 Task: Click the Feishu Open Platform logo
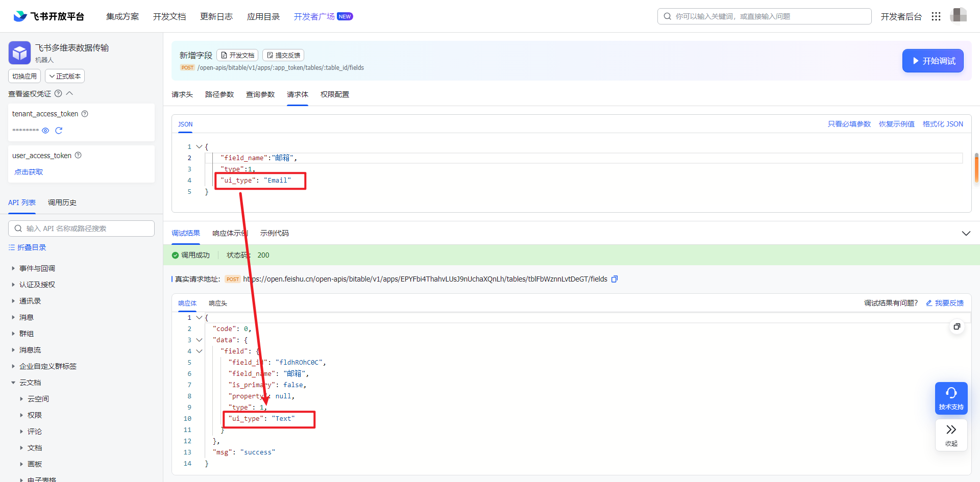(48, 16)
